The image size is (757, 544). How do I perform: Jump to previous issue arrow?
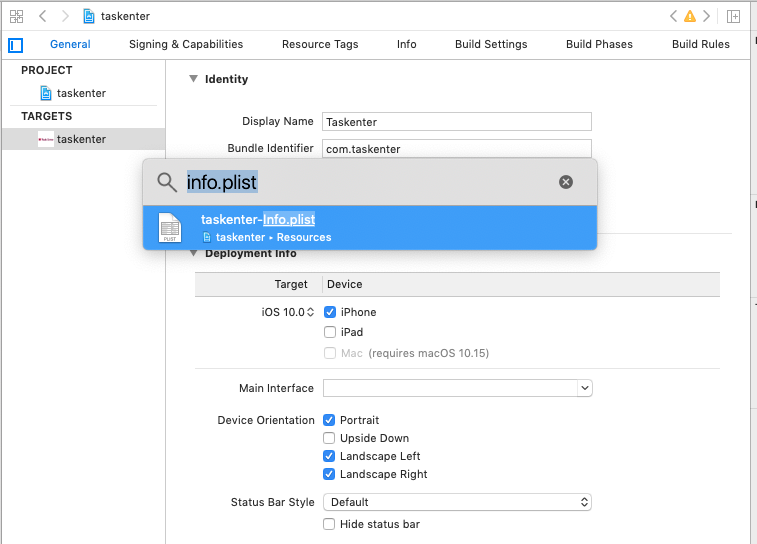coord(673,16)
